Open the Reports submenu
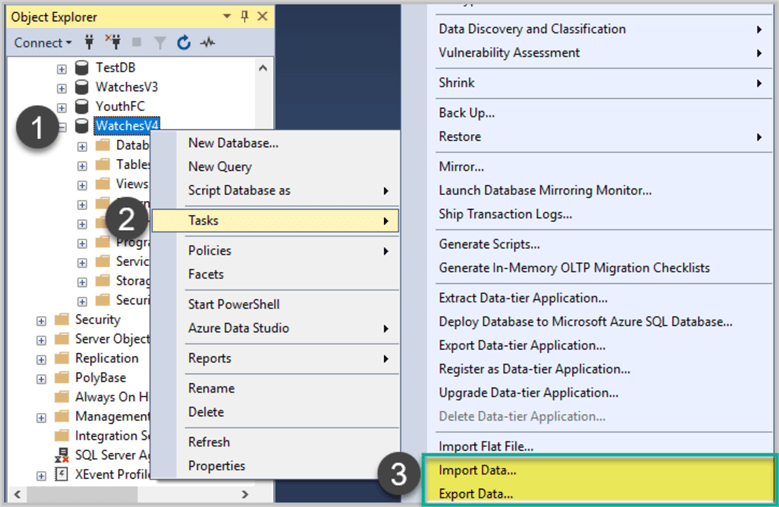The height and width of the screenshot is (507, 779). [275, 359]
